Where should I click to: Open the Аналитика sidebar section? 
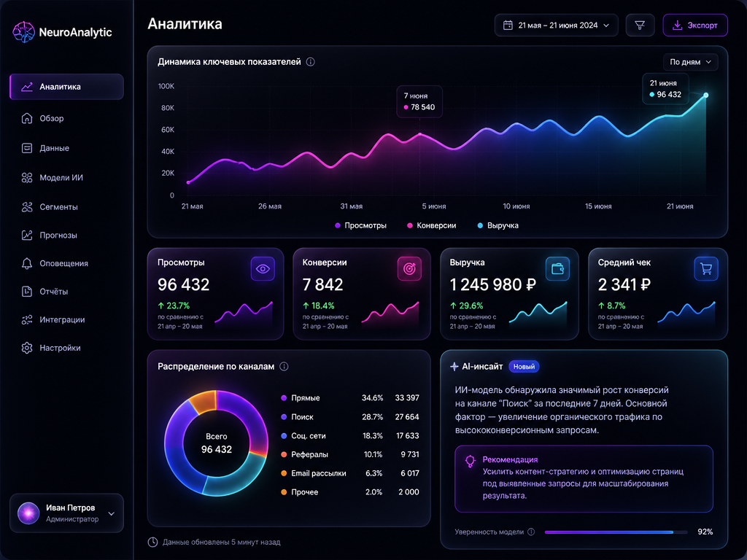click(66, 87)
